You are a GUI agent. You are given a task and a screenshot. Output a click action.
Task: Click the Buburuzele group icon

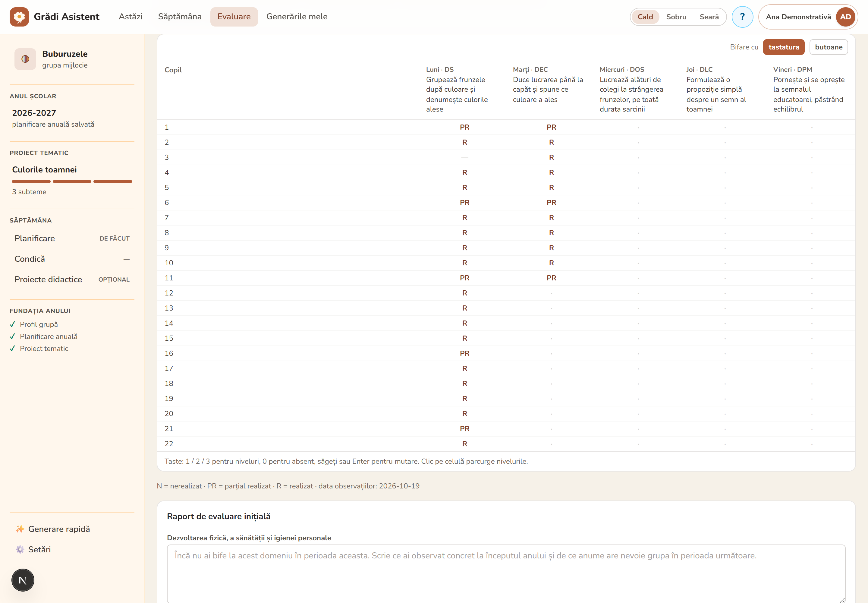[25, 59]
